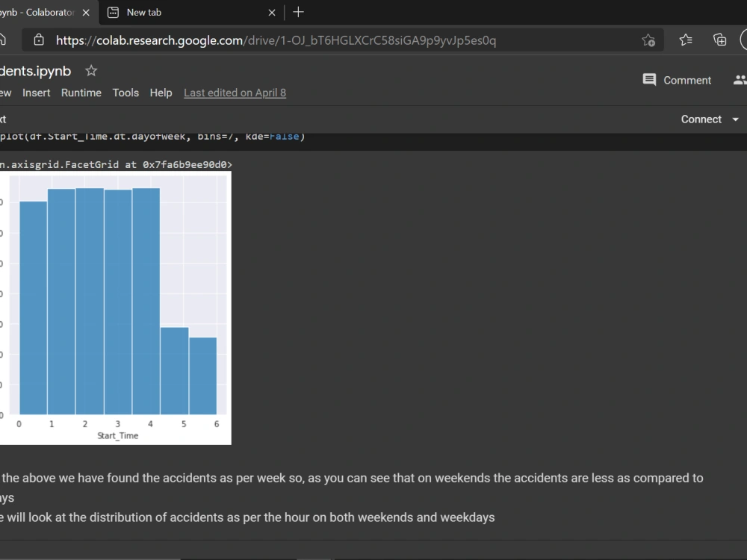747x560 pixels.
Task: Close the New tab
Action: pos(272,13)
